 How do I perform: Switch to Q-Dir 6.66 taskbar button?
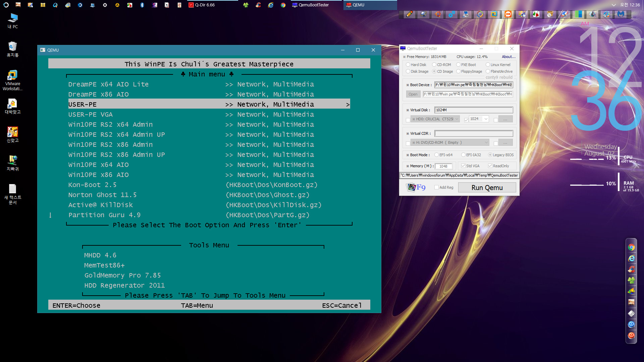click(213, 5)
